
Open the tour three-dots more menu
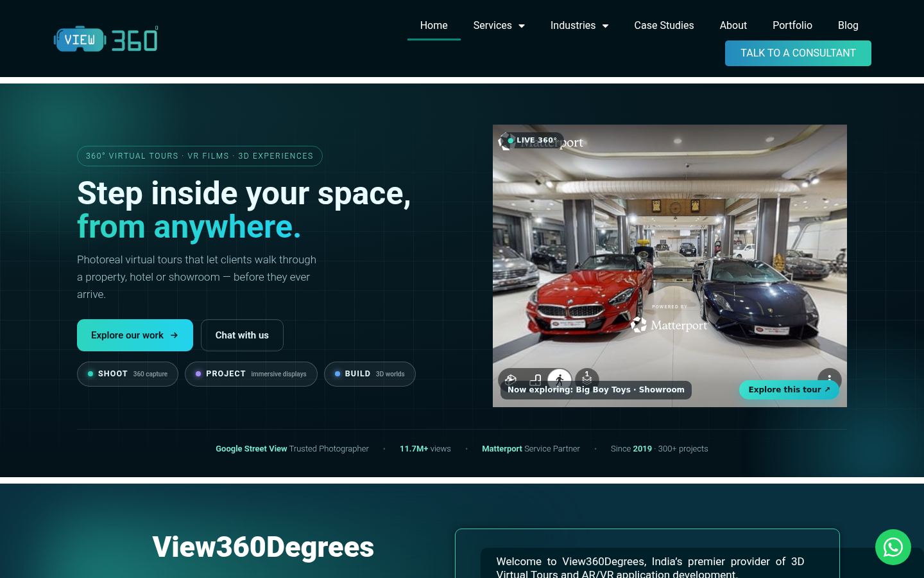click(829, 379)
